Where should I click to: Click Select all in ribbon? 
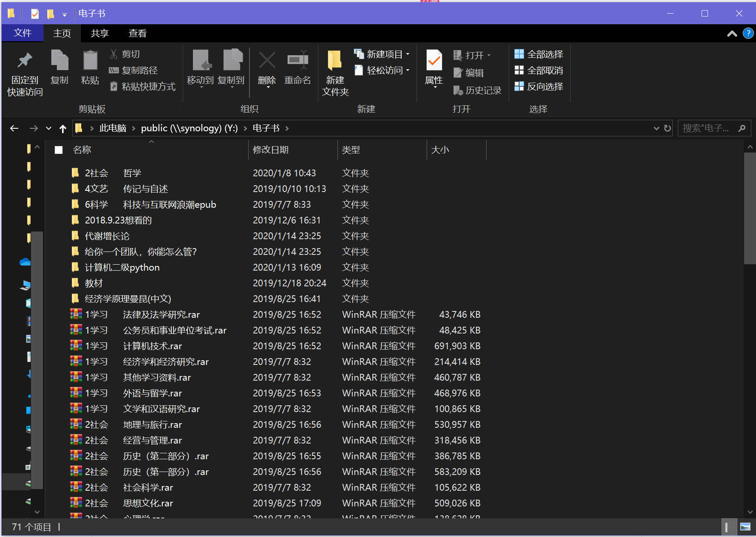pos(538,54)
